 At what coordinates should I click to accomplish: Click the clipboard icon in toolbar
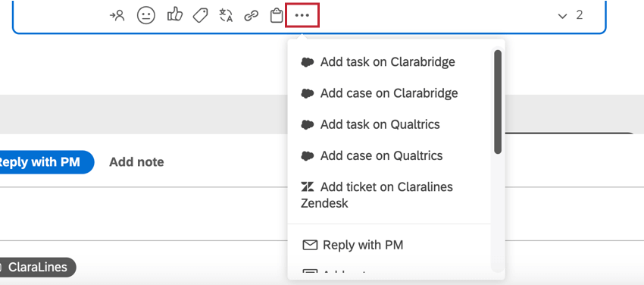click(x=277, y=16)
